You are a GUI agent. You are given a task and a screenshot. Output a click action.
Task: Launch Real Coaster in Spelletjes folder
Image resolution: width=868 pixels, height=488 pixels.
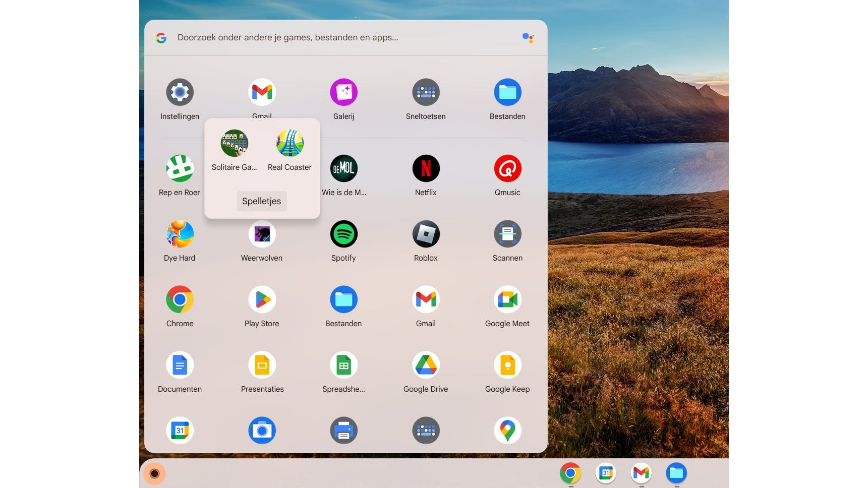click(x=290, y=143)
